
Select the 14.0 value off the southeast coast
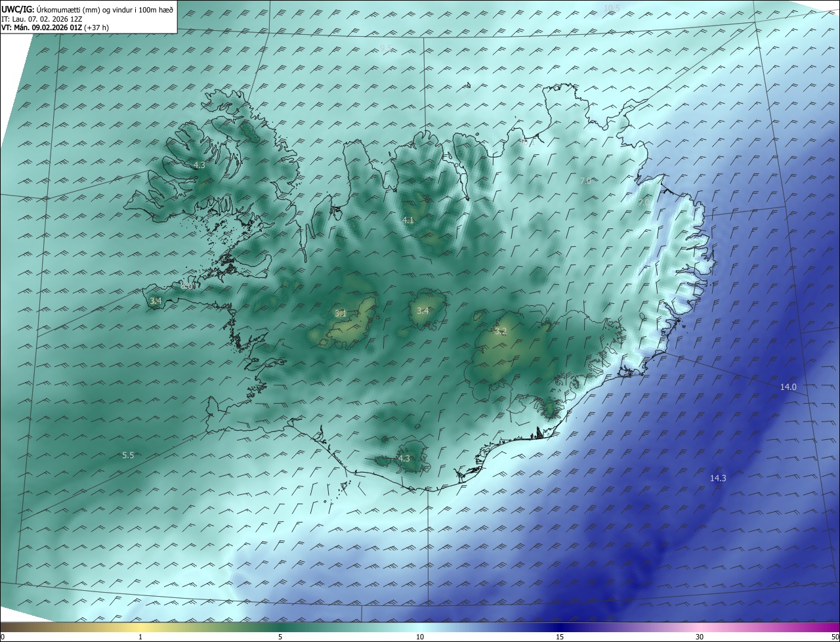click(788, 387)
